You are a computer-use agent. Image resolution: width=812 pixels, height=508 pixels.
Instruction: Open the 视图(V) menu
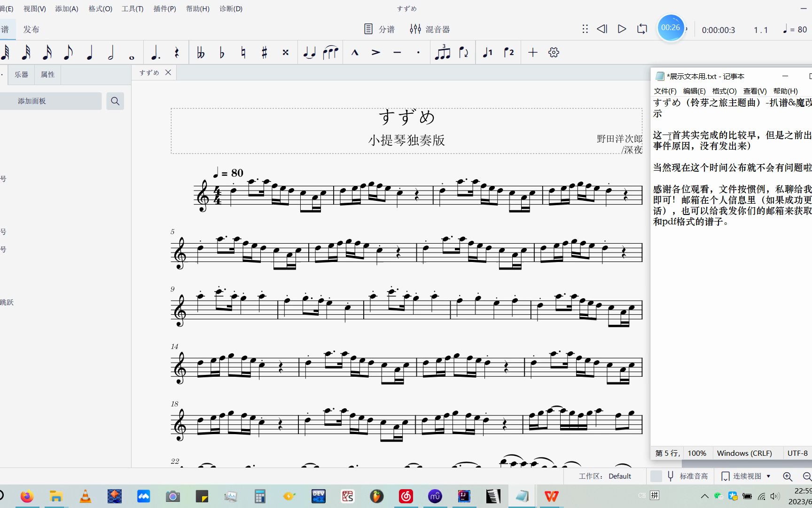35,8
